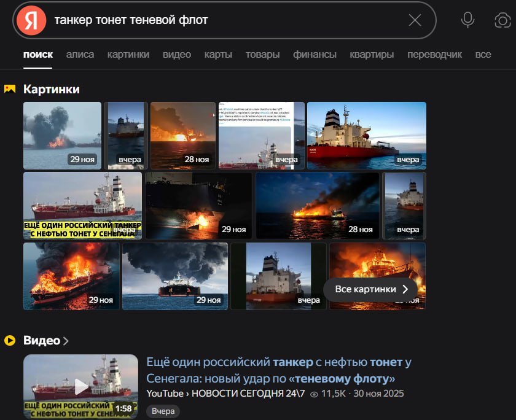Open image search camera icon
This screenshot has height=420, width=516.
[x=502, y=20]
